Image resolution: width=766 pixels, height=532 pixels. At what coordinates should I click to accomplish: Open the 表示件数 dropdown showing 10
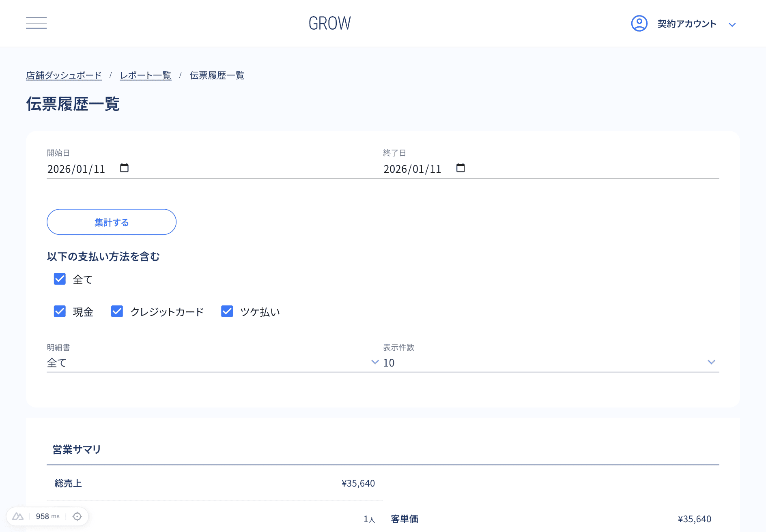(x=548, y=362)
